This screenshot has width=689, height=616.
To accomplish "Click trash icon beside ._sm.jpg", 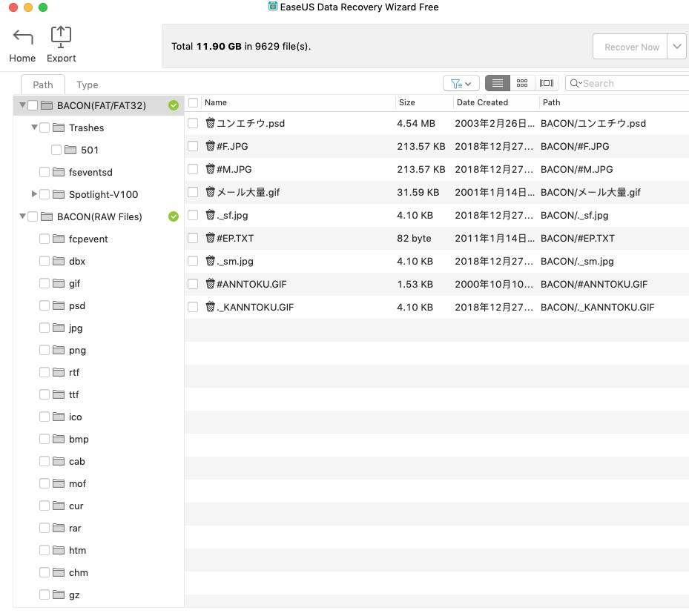I will (210, 261).
